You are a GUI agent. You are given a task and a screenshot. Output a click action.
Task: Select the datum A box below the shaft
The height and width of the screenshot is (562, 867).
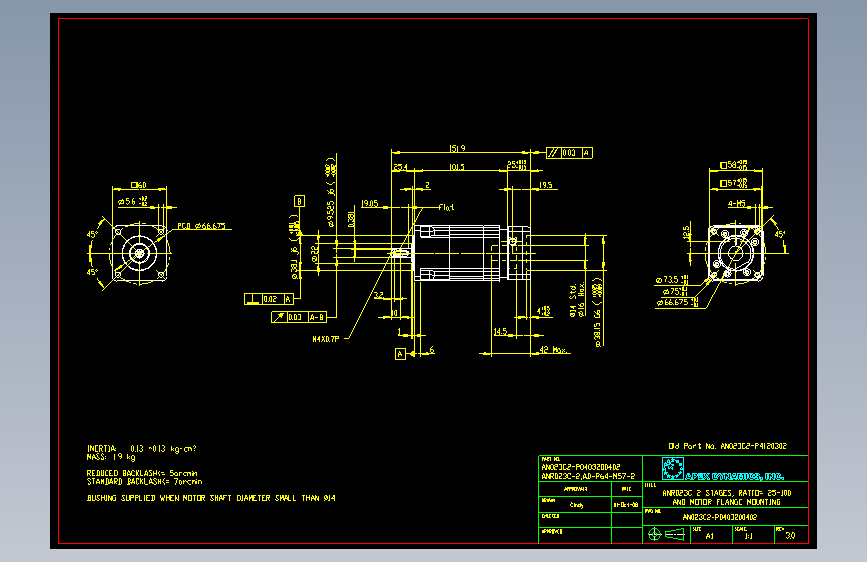point(400,354)
